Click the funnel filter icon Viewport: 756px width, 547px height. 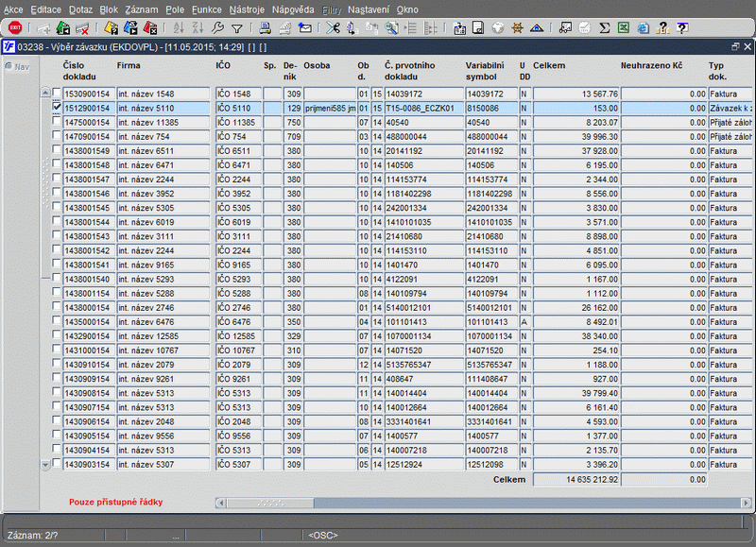pyautogui.click(x=237, y=28)
